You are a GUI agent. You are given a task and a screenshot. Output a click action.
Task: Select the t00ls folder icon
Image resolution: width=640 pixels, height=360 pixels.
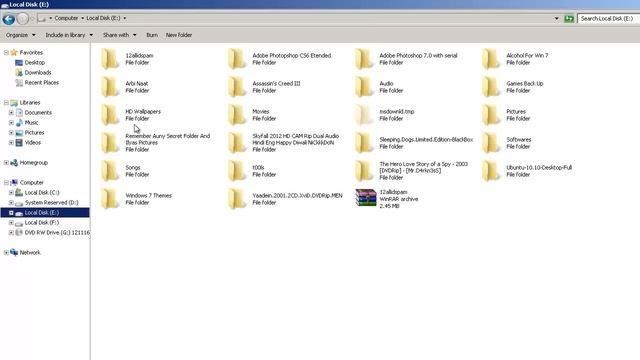(236, 171)
